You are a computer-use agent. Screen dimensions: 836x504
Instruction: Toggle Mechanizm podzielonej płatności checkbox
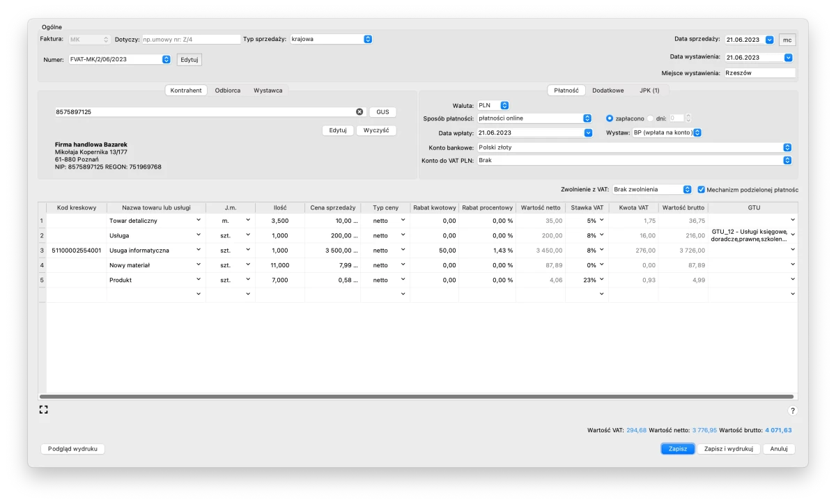coord(701,189)
